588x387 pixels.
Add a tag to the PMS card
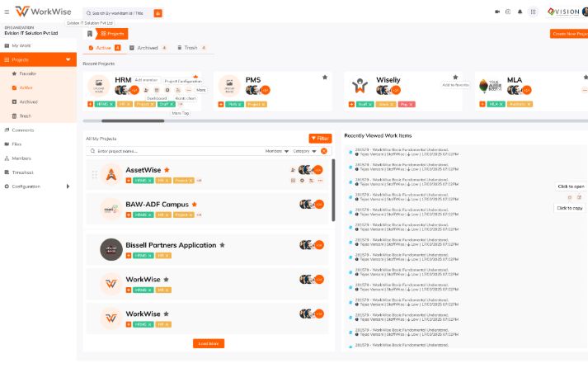pos(221,104)
